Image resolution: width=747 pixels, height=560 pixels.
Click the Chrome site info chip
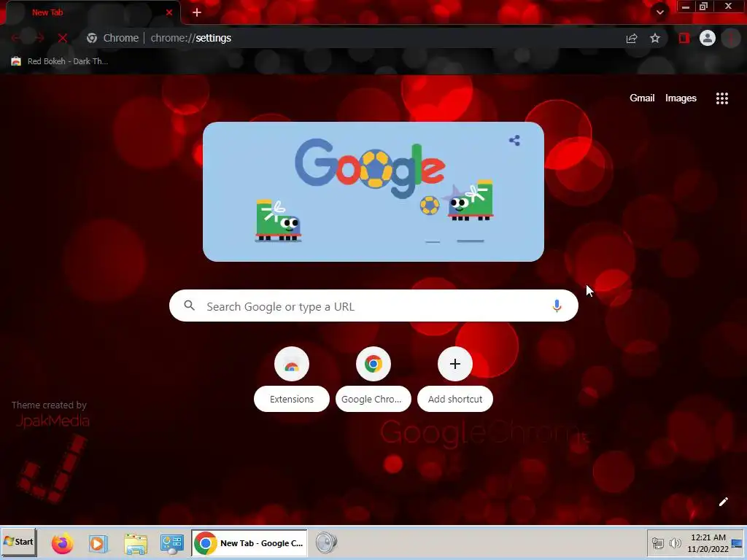(113, 38)
